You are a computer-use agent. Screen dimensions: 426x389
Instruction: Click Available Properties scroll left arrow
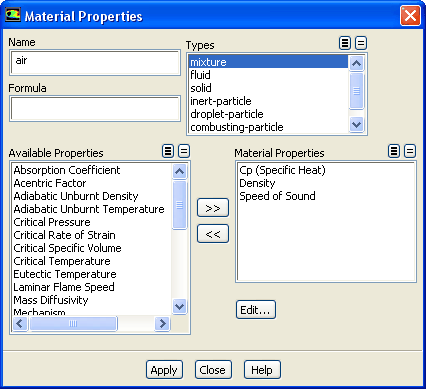coord(20,323)
